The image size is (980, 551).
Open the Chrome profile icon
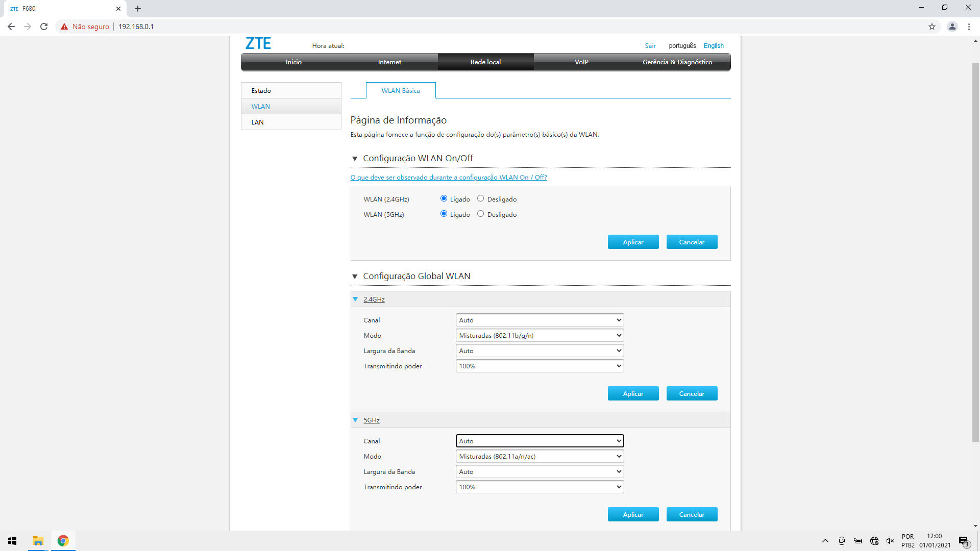[952, 27]
